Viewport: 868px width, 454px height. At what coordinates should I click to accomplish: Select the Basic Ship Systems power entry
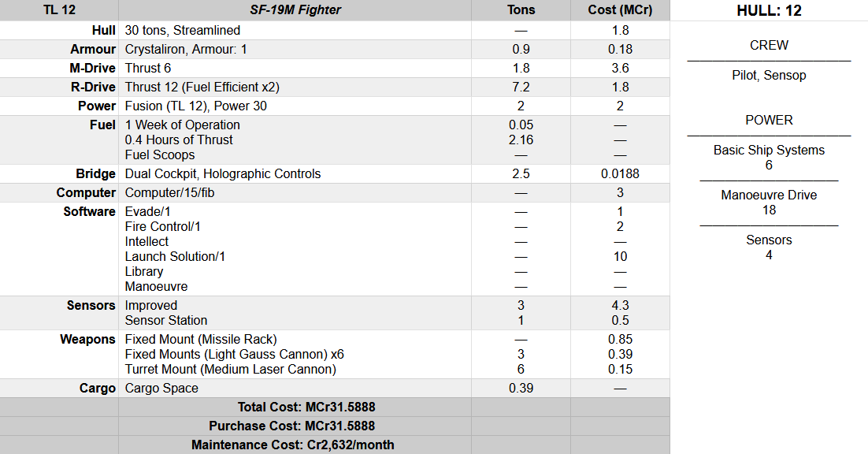[769, 150]
